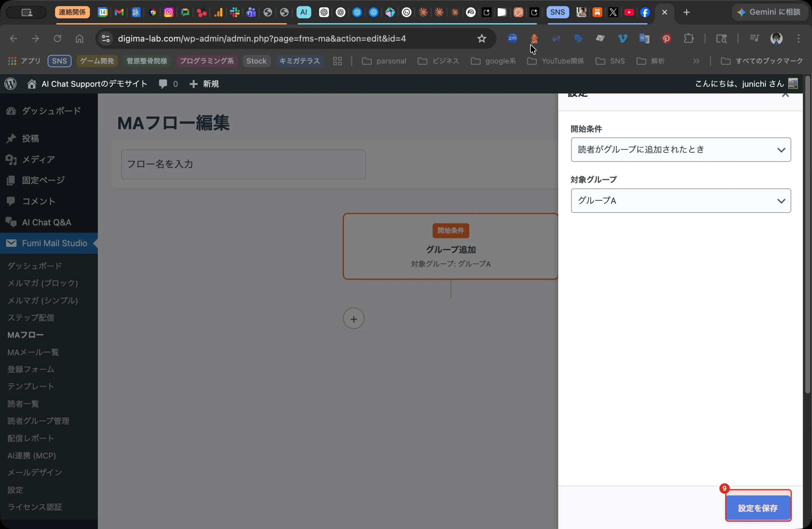Viewport: 812px width, 529px height.
Task: Open the Zoom extension icon
Action: (512, 39)
